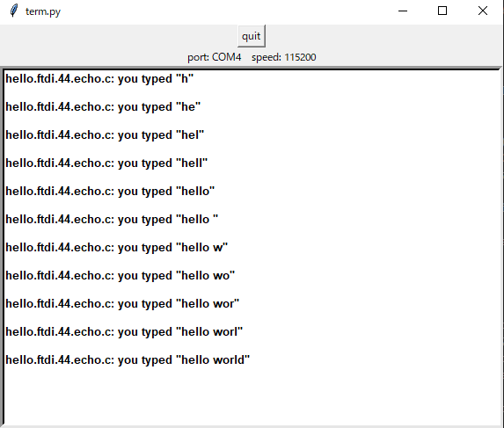Click the quit button
The image size is (504, 428).
click(x=252, y=36)
